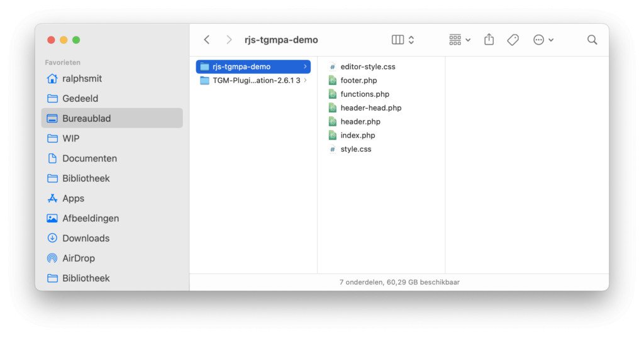Click the Share toolbar icon
The height and width of the screenshot is (337, 644).
coord(489,40)
